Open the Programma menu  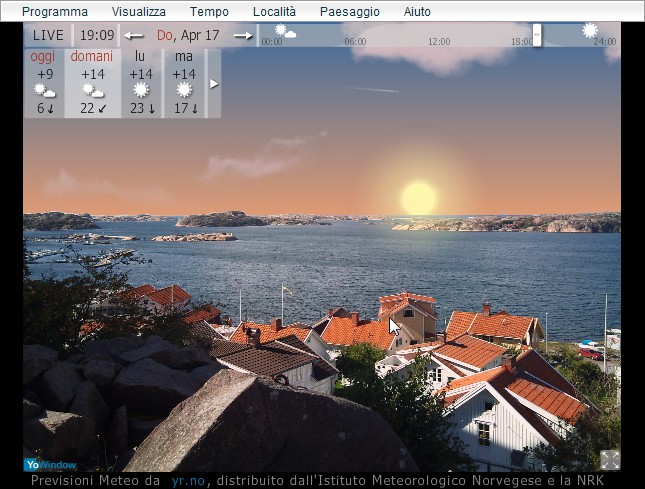point(55,12)
